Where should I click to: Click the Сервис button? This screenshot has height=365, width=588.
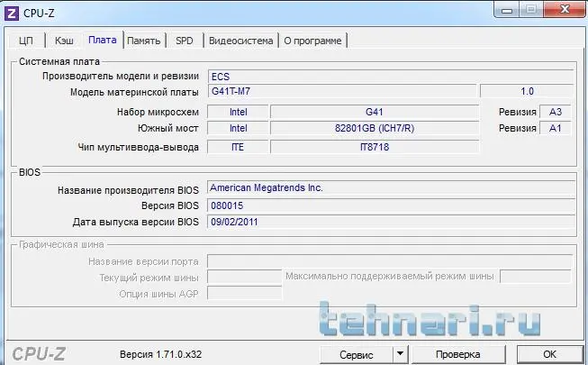[x=357, y=354]
